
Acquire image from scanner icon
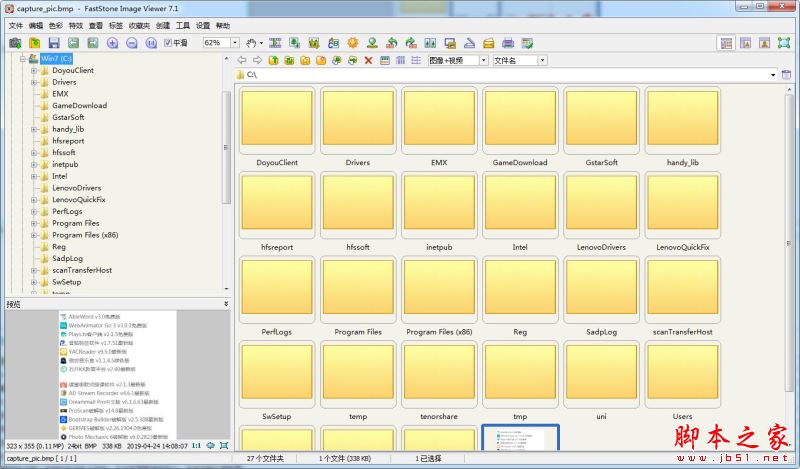click(x=469, y=43)
